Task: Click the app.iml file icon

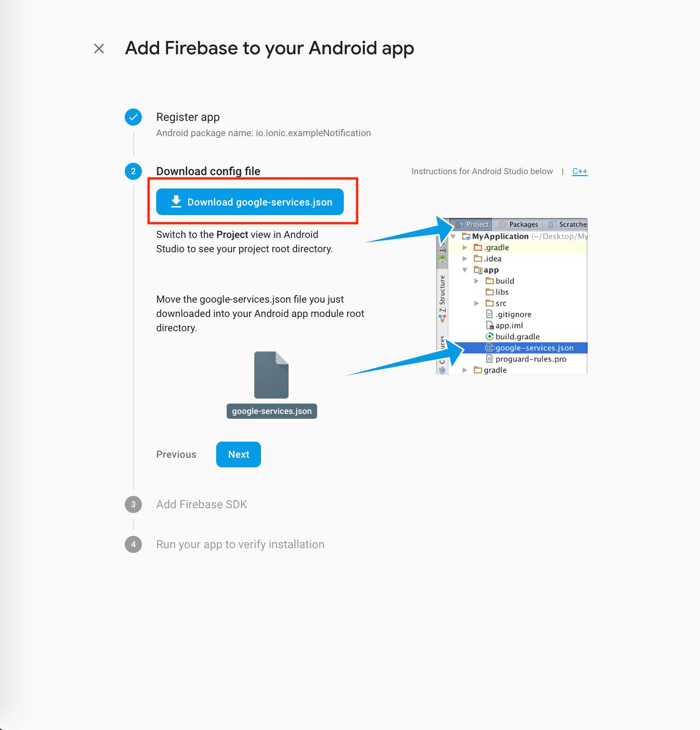Action: tap(489, 326)
